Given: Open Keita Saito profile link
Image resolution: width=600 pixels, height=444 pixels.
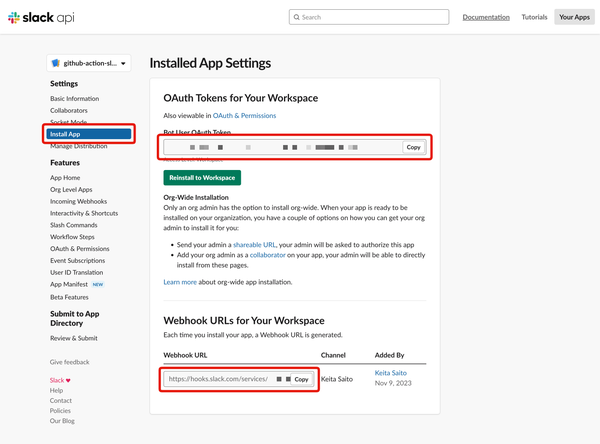Looking at the screenshot, I should pyautogui.click(x=391, y=373).
